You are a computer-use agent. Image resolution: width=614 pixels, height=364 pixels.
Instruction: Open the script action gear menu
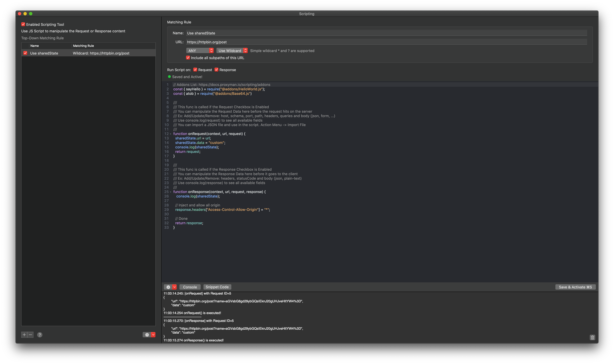[x=147, y=335]
